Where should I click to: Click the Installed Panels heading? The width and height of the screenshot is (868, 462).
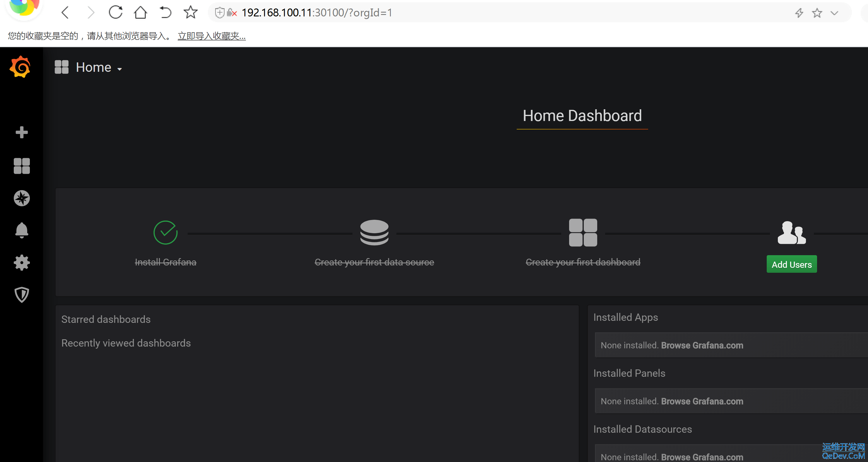(629, 373)
